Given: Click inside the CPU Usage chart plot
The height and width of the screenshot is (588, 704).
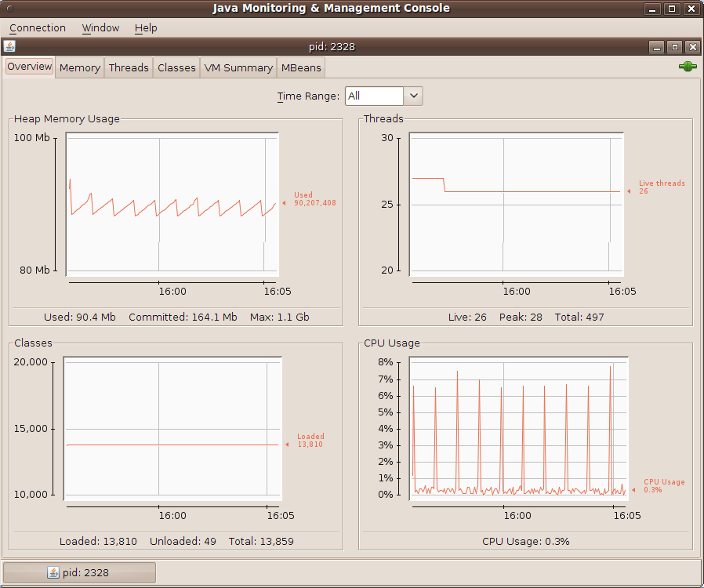Looking at the screenshot, I should click(x=518, y=429).
